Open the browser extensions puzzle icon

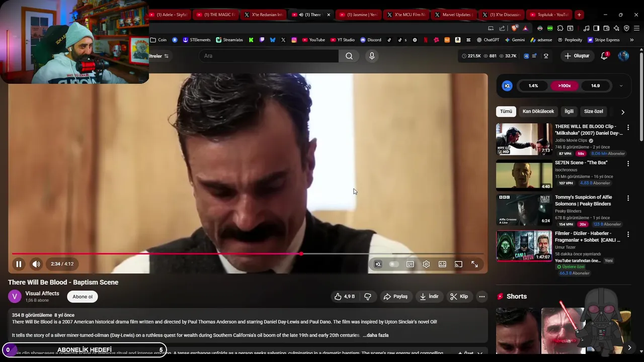point(560,28)
